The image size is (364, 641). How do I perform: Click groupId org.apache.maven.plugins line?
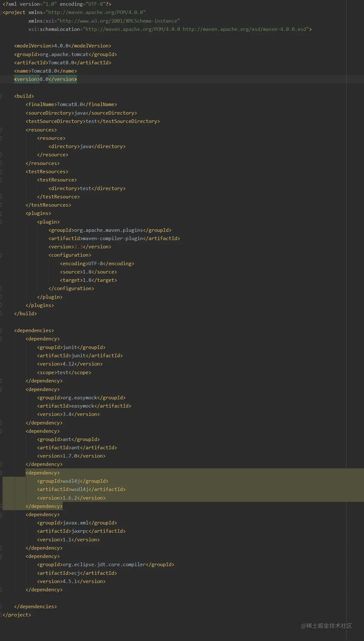click(110, 230)
